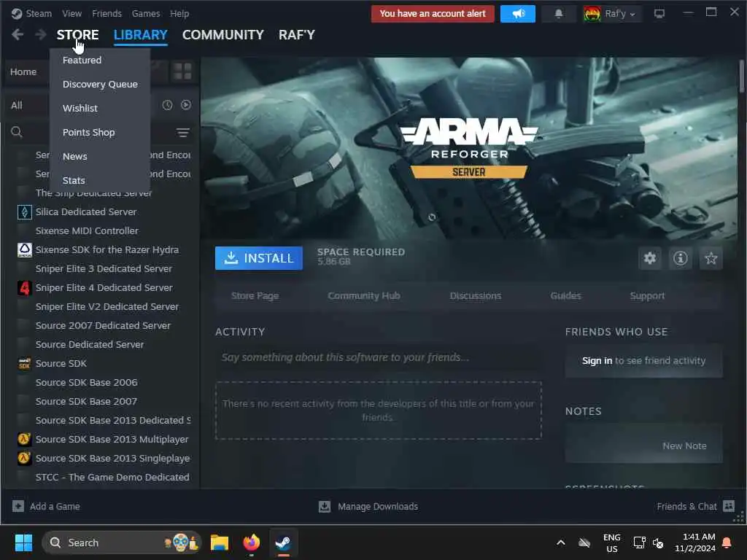
Task: Click the Source SDK icon in the list
Action: tap(24, 363)
